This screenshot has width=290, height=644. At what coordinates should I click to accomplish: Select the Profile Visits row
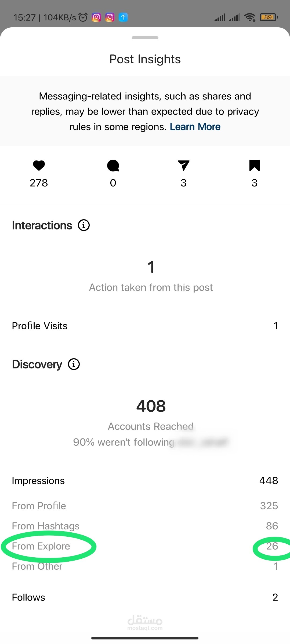point(145,326)
